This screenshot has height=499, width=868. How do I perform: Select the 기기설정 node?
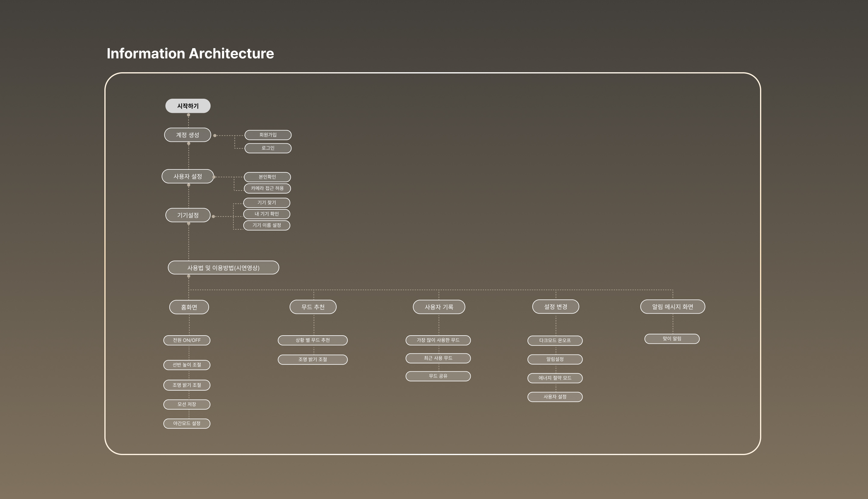pyautogui.click(x=188, y=215)
